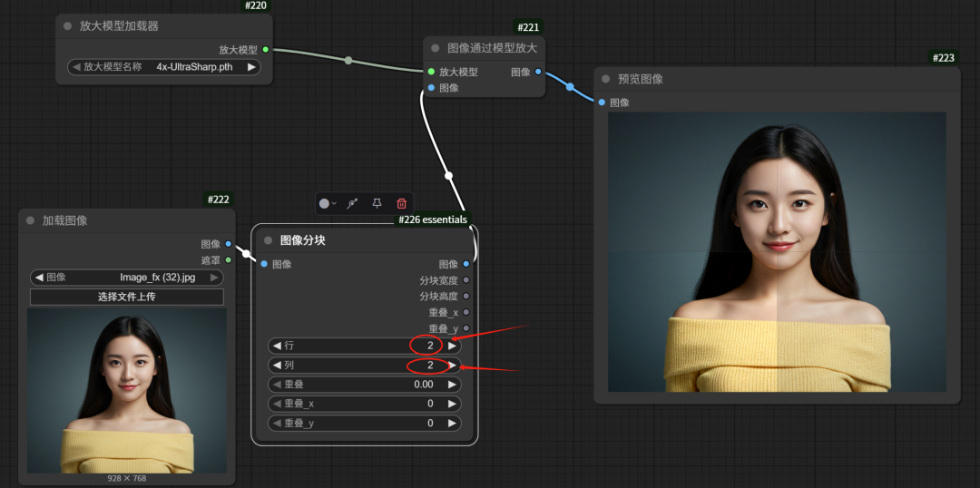Increase 行 value with right arrow

(x=453, y=346)
